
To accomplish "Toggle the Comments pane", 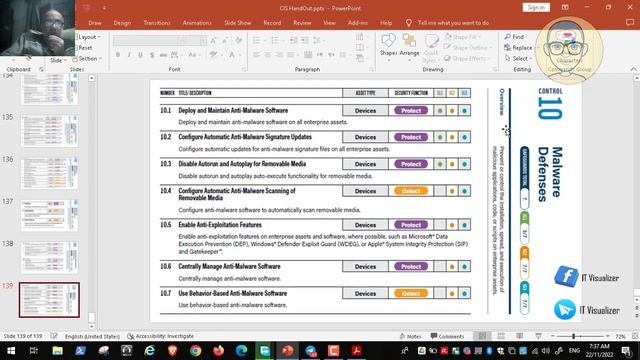I will pos(447,336).
